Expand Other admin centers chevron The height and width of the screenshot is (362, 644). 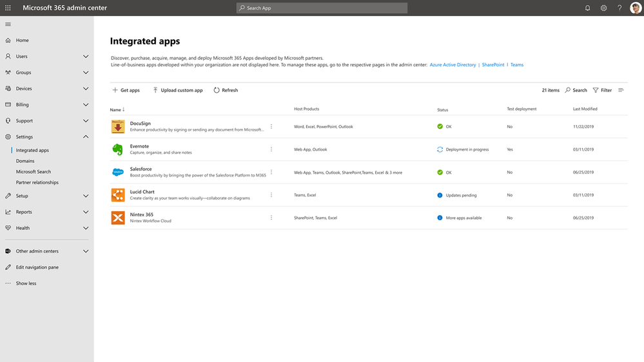tap(86, 251)
